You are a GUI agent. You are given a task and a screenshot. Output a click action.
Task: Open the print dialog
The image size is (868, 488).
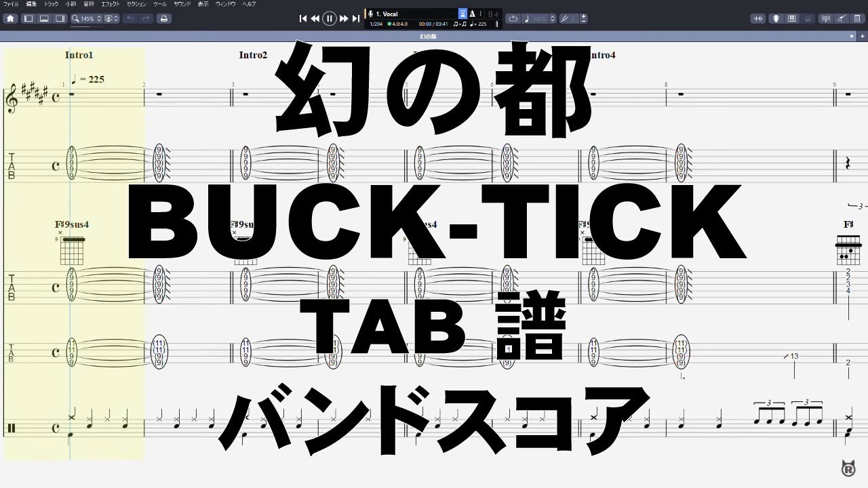point(163,18)
